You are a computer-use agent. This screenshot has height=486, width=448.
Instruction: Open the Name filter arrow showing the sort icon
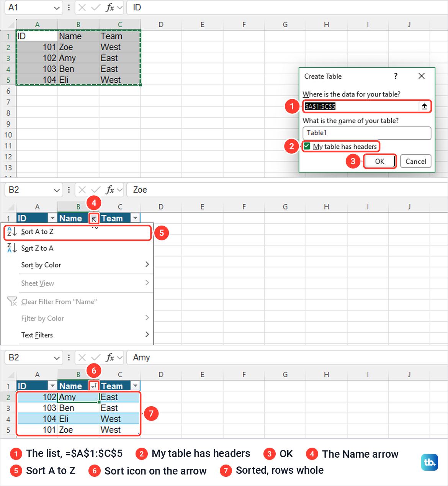click(x=94, y=386)
